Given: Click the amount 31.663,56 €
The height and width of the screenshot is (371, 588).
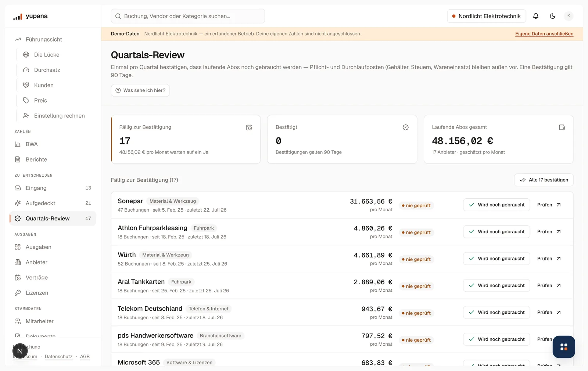Looking at the screenshot, I should (371, 201).
